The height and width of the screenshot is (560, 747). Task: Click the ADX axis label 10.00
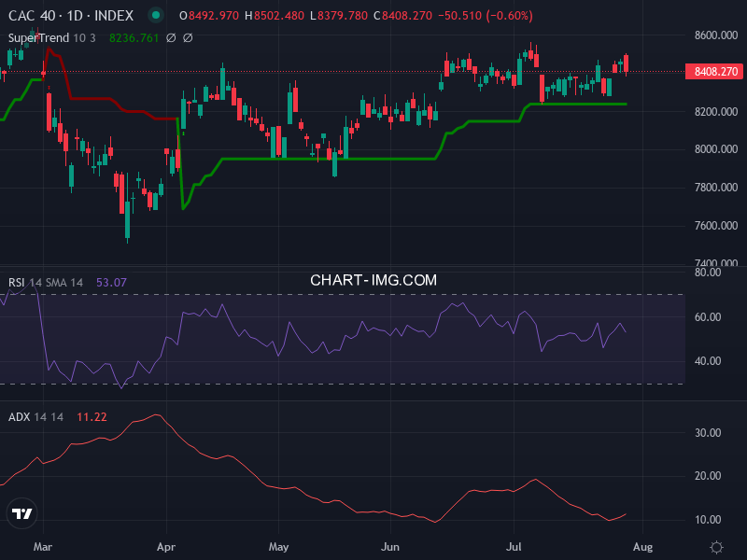(708, 520)
